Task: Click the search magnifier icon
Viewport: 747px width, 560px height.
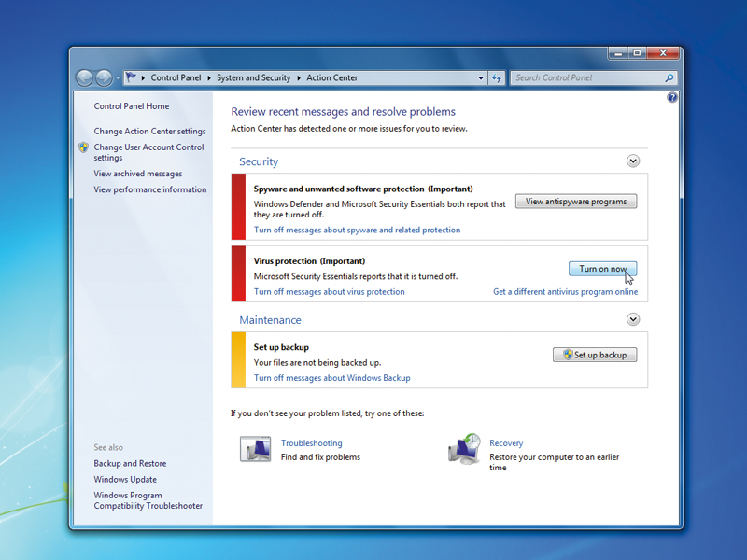Action: (x=669, y=77)
